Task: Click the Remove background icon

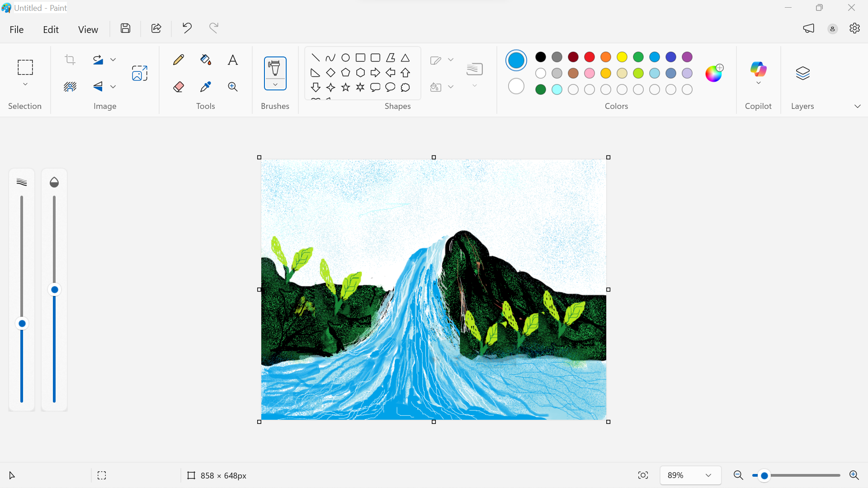Action: pos(70,87)
